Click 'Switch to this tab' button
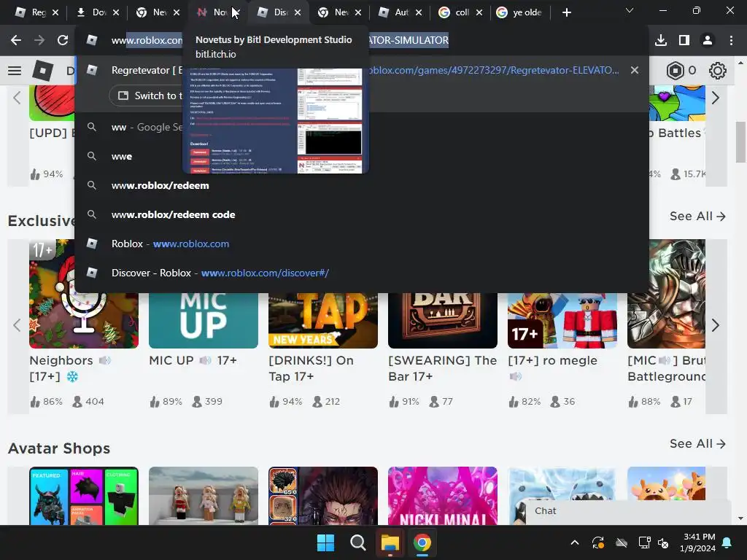 (149, 96)
